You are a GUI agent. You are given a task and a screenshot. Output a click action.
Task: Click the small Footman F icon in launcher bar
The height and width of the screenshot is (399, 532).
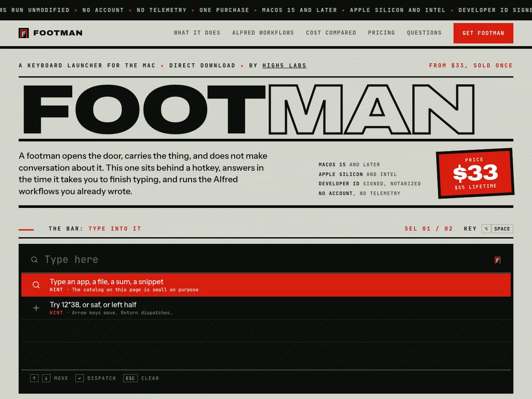(x=497, y=260)
